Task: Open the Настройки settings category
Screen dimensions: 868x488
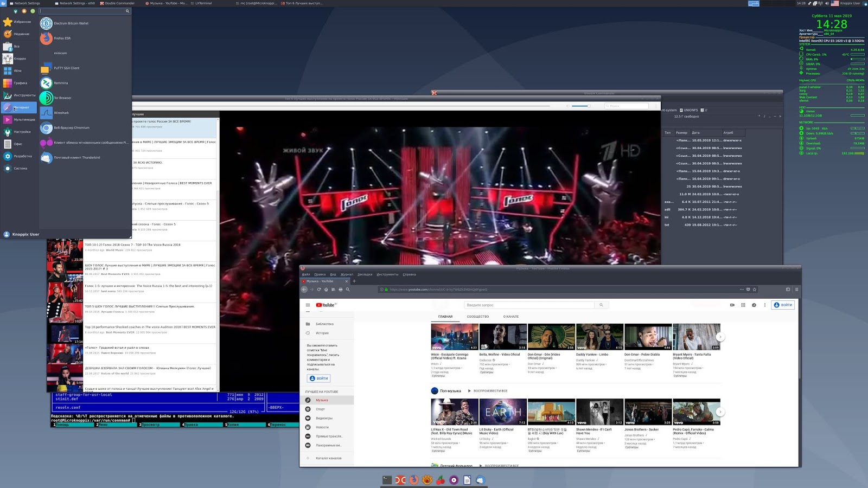Action: click(19, 132)
